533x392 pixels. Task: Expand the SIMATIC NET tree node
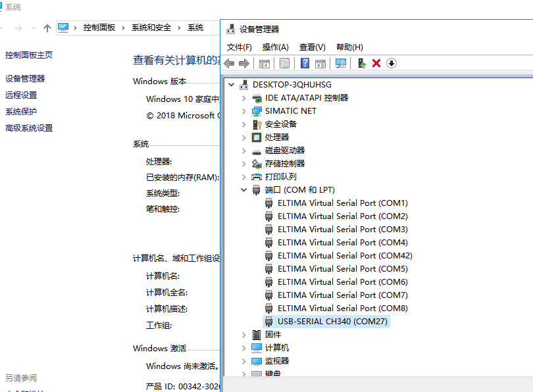tap(244, 111)
